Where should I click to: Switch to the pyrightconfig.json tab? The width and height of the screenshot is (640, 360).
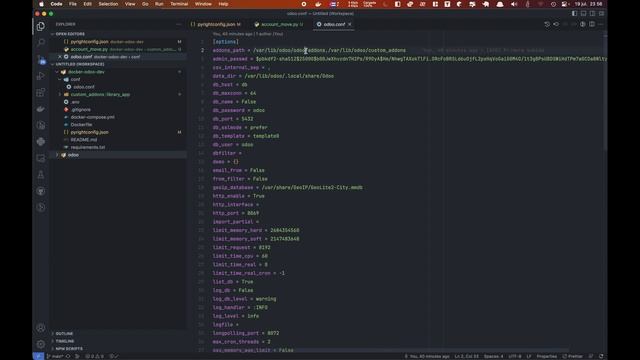pos(216,24)
